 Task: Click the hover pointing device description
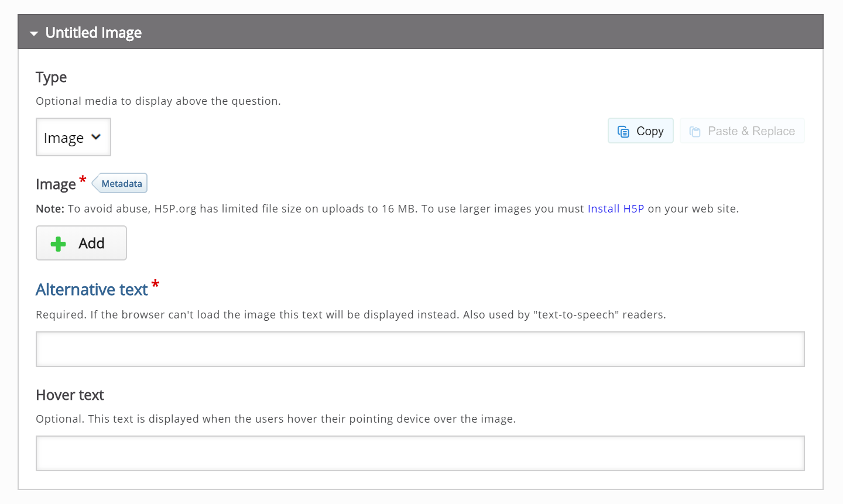(x=276, y=419)
